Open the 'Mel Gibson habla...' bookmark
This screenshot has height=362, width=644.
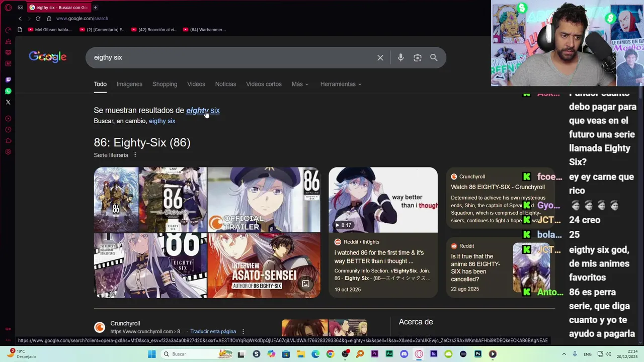[50, 30]
